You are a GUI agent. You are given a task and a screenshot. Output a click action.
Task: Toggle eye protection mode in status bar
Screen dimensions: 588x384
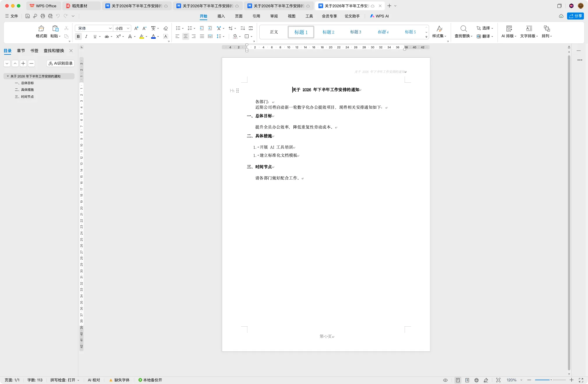tap(445, 380)
